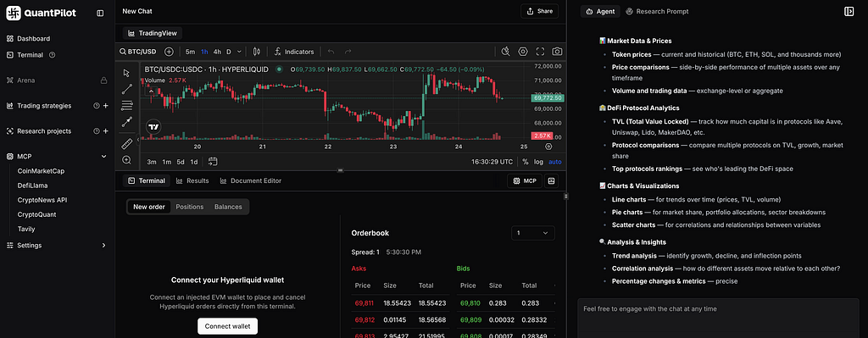Select the zoom-in magnifier tool
This screenshot has height=338, width=868.
126,159
